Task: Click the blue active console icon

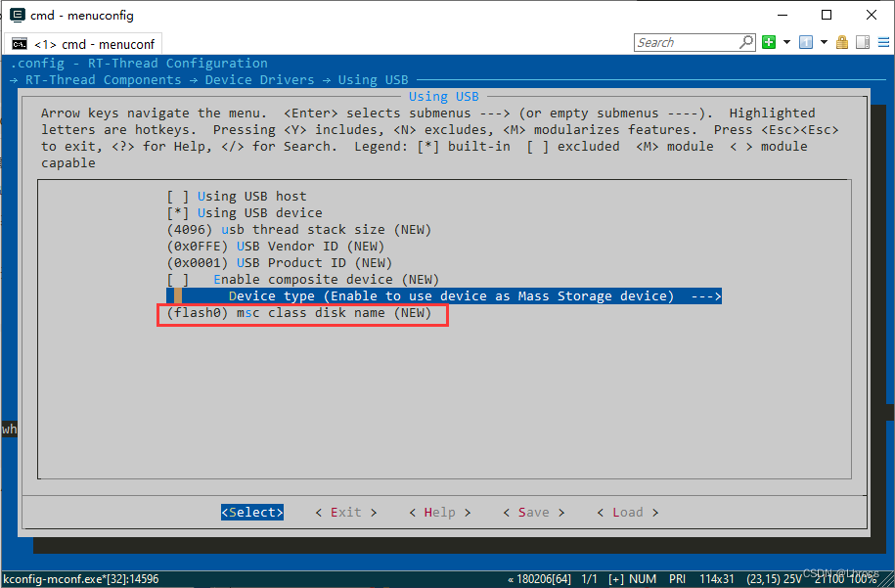Action: 806,42
